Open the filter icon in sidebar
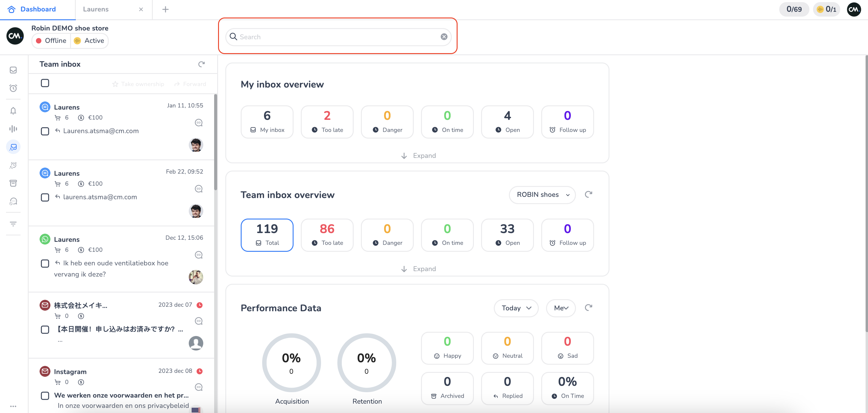Image resolution: width=868 pixels, height=413 pixels. click(13, 224)
